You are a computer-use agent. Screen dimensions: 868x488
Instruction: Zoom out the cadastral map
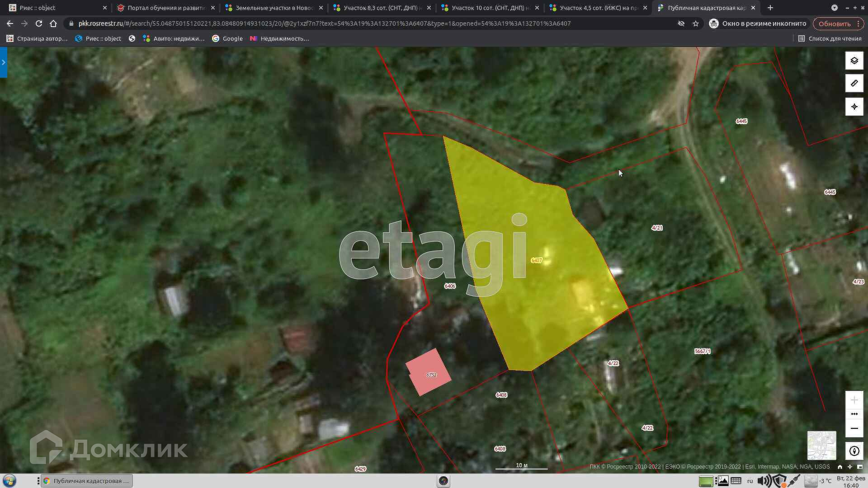click(854, 428)
